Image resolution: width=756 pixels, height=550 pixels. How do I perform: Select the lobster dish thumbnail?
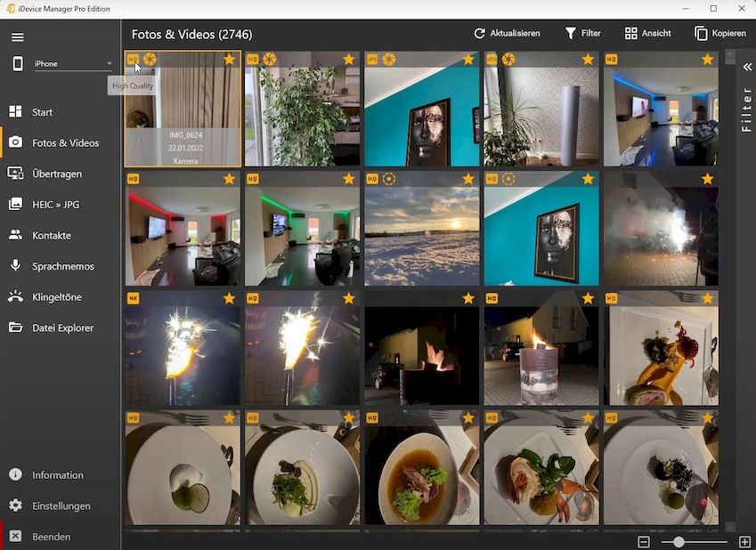click(x=541, y=467)
